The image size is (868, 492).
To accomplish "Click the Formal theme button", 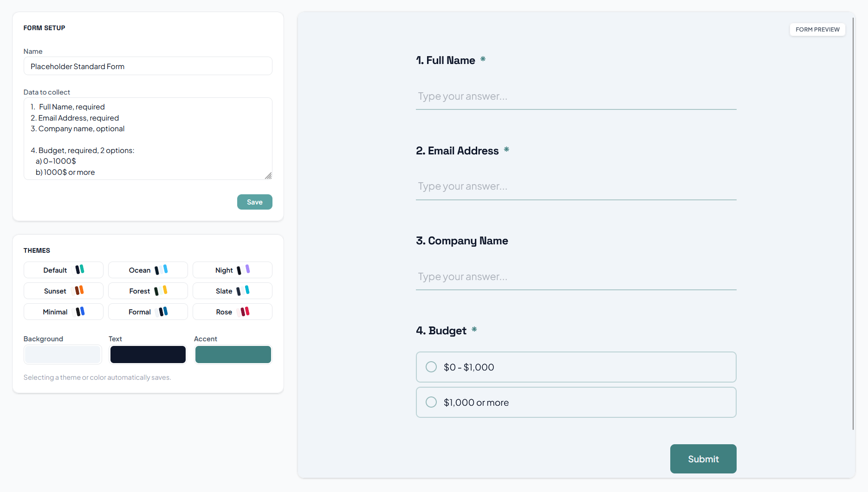I will [148, 312].
